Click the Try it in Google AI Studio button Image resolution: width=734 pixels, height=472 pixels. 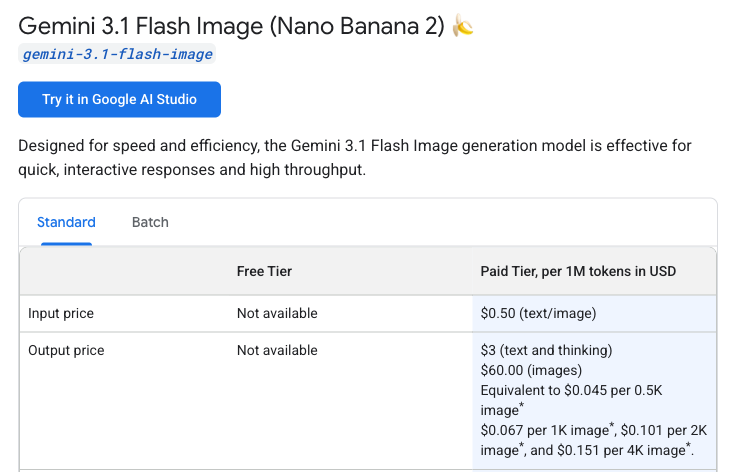119,99
